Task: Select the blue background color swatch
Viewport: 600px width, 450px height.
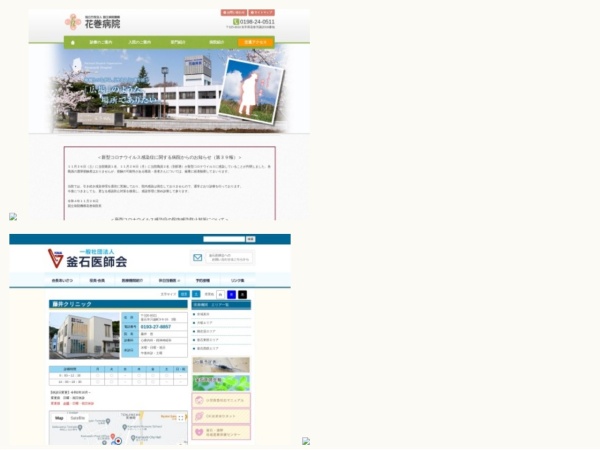Action: [232, 294]
